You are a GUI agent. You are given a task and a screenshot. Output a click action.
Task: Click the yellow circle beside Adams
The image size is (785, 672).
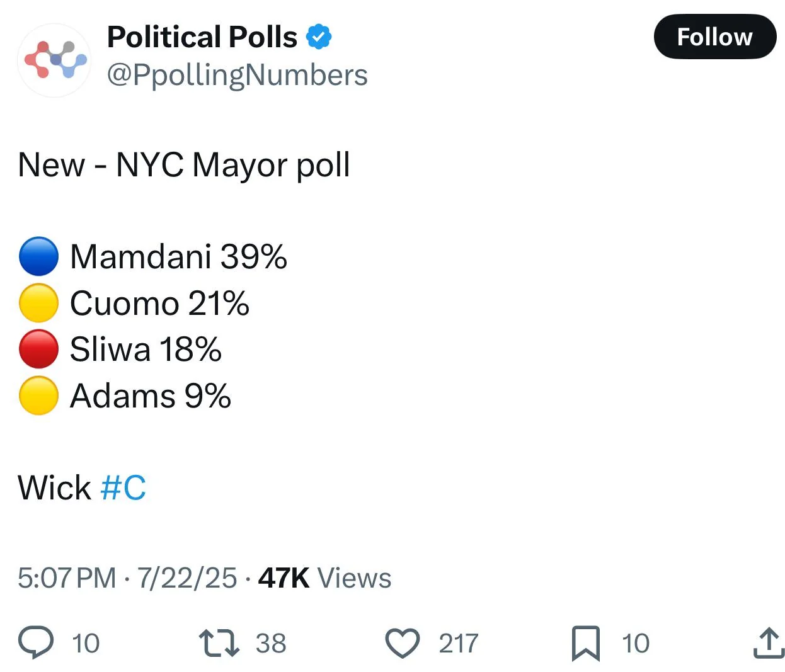tap(39, 396)
